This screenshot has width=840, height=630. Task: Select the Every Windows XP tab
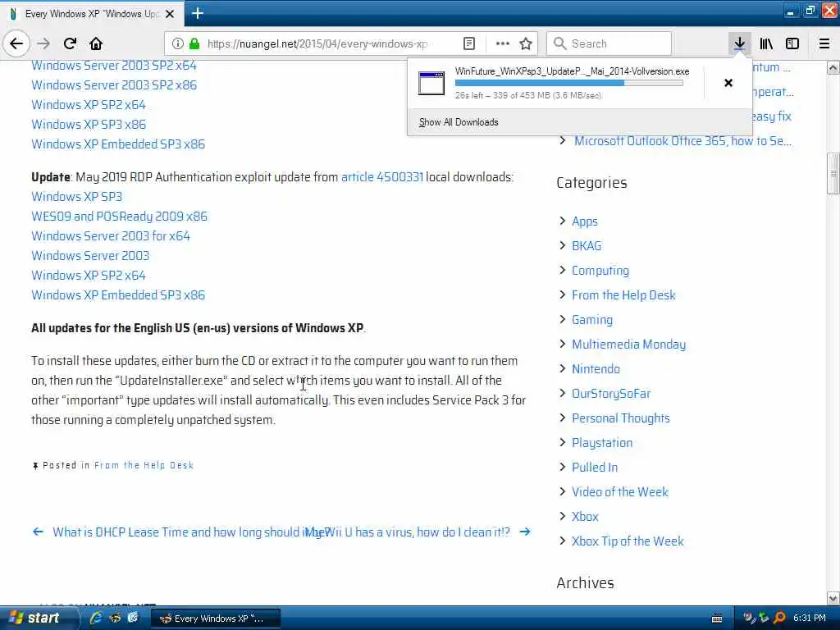coord(92,13)
